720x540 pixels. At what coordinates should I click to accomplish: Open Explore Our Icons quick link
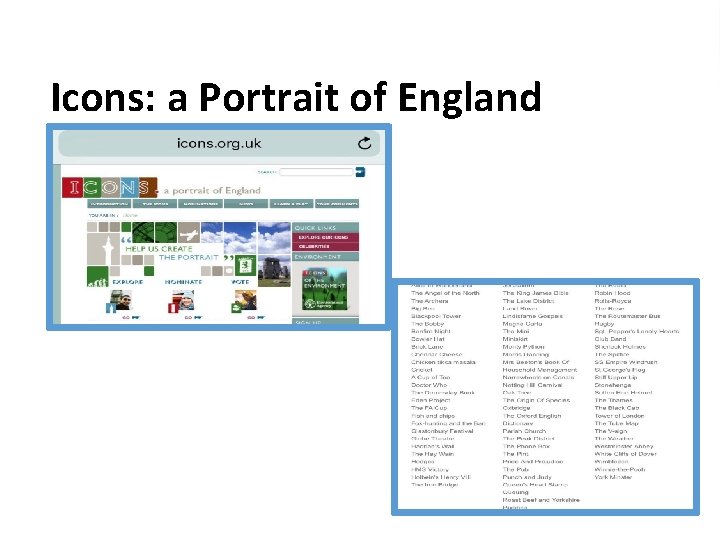click(x=325, y=237)
